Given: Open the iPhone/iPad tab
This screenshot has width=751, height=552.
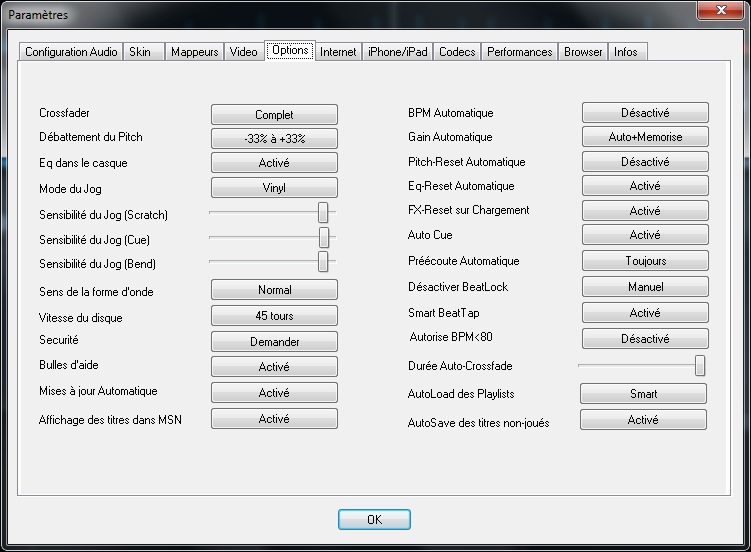Looking at the screenshot, I should pos(396,52).
